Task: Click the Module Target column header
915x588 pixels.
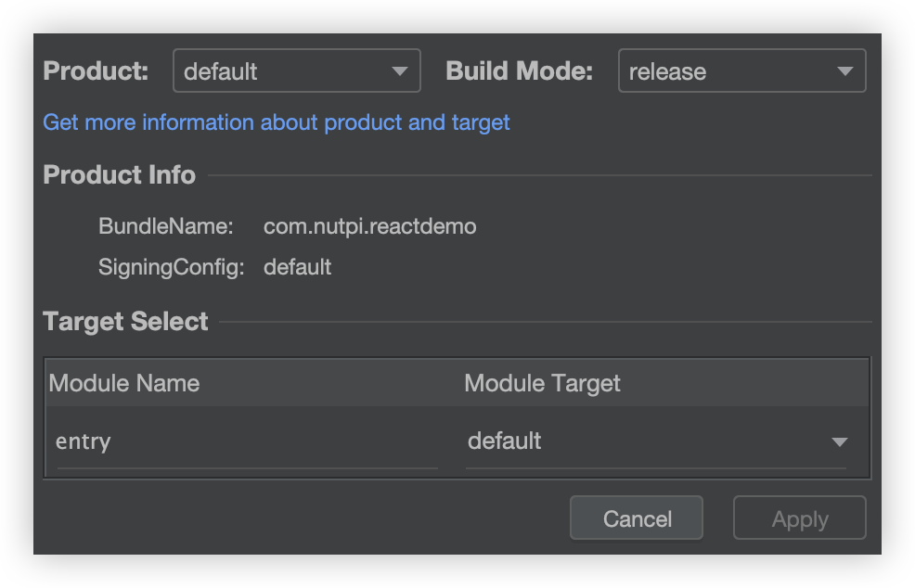Action: point(542,383)
